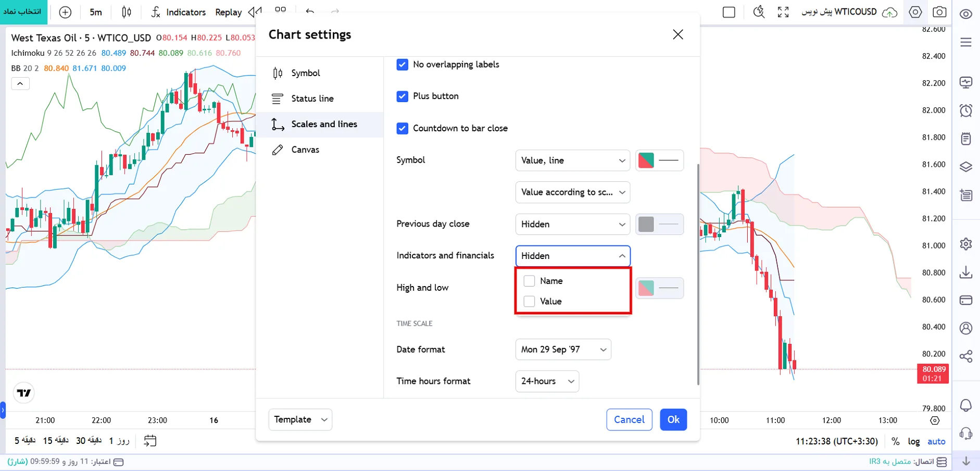Click the add symbol plus icon
The height and width of the screenshot is (471, 980).
(x=65, y=12)
